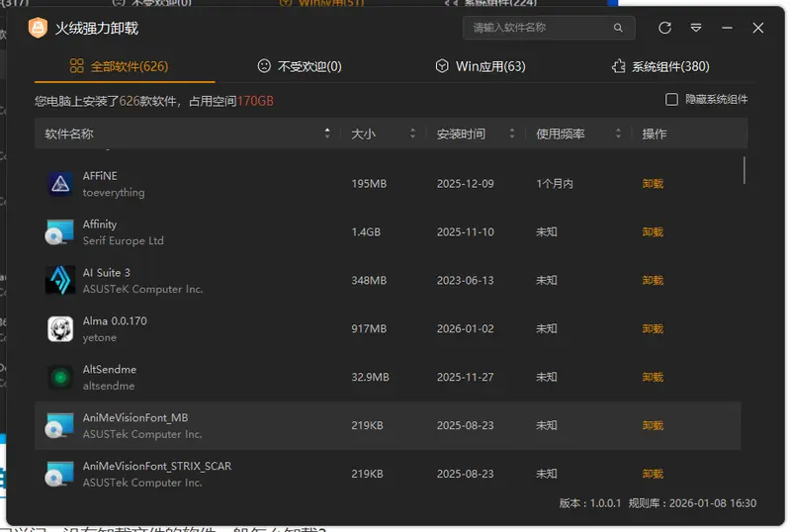The width and height of the screenshot is (791, 532).
Task: Select the Affinity name text
Action: [100, 224]
